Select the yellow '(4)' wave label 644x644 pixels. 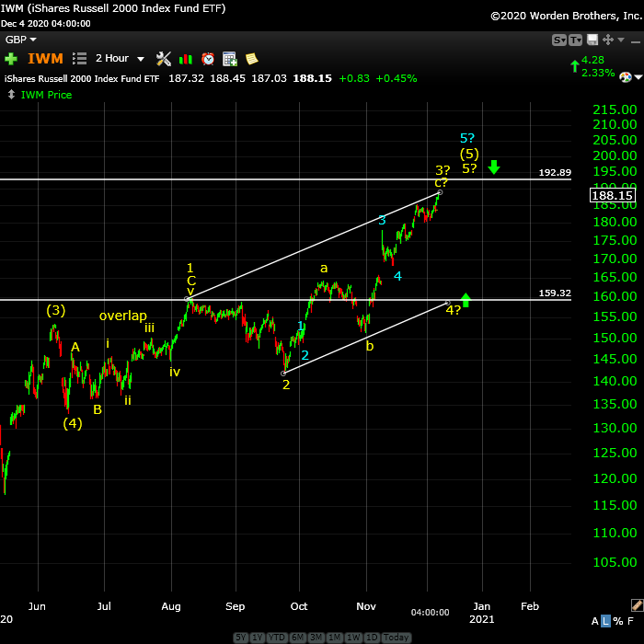click(73, 423)
